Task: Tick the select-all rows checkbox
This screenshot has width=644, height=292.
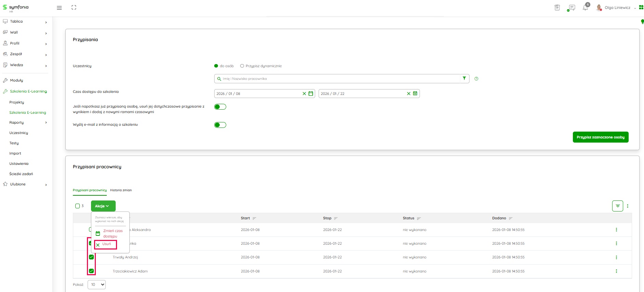Action: point(77,206)
